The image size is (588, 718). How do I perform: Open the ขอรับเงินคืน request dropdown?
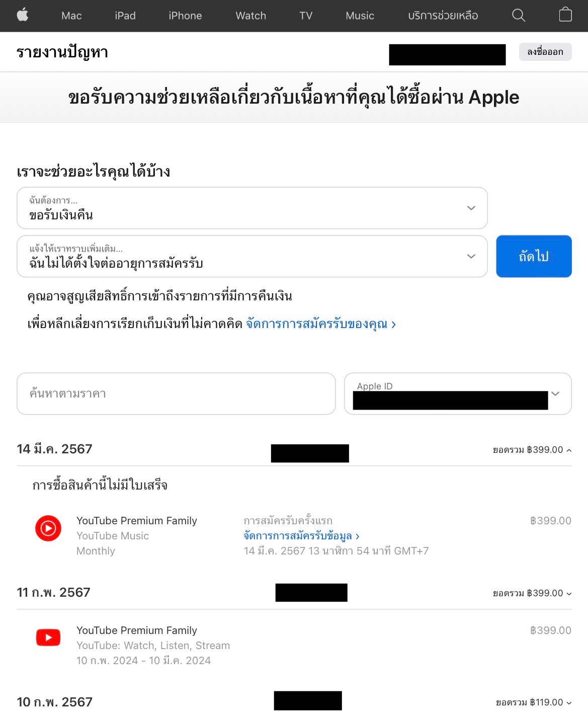[x=252, y=208]
